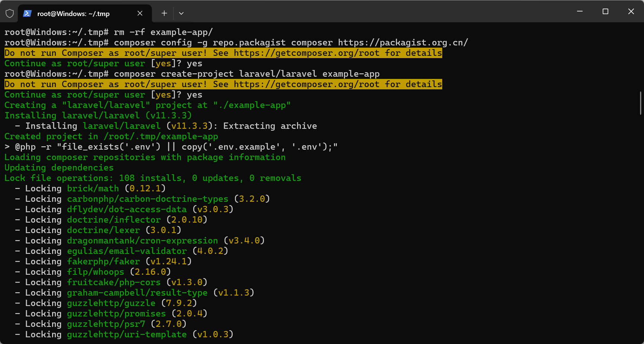Image resolution: width=644 pixels, height=344 pixels.
Task: Click the second getcomposer.org/root URL
Action: pyautogui.click(x=307, y=84)
